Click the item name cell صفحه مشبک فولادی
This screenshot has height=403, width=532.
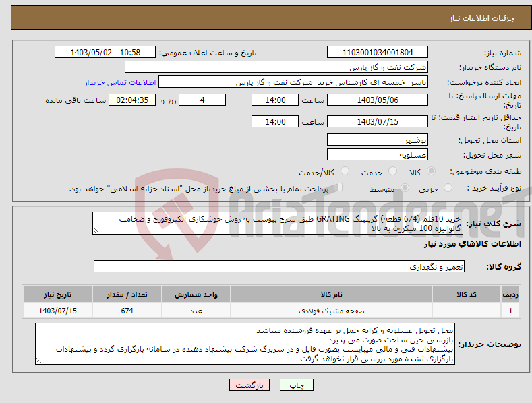pyautogui.click(x=331, y=311)
